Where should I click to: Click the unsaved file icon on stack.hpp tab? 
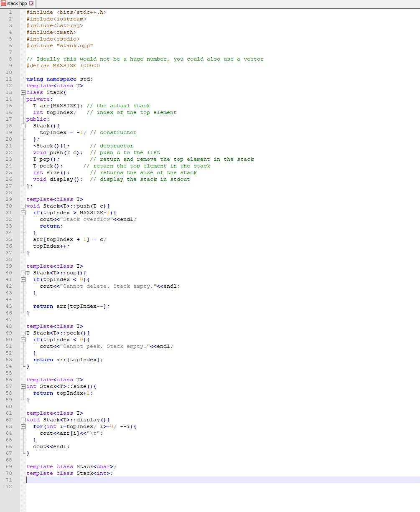[x=4, y=3]
